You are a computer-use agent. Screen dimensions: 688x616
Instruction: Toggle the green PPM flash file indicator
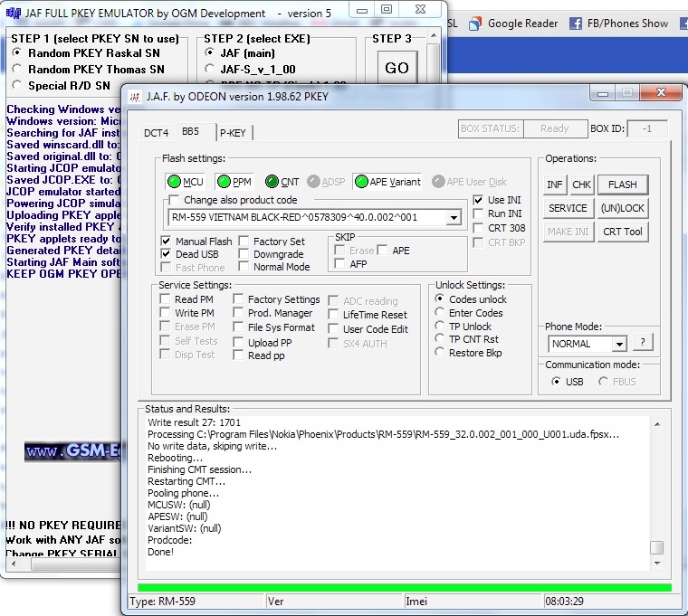point(225,182)
